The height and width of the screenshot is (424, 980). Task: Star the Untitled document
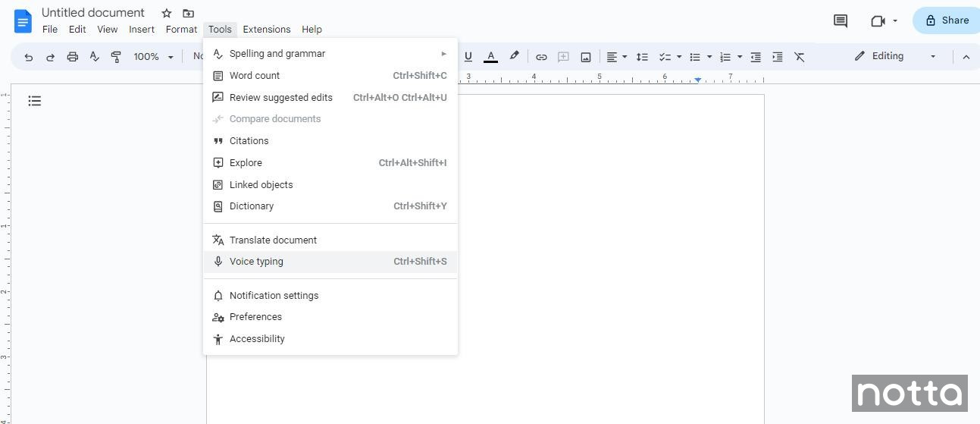pyautogui.click(x=167, y=13)
